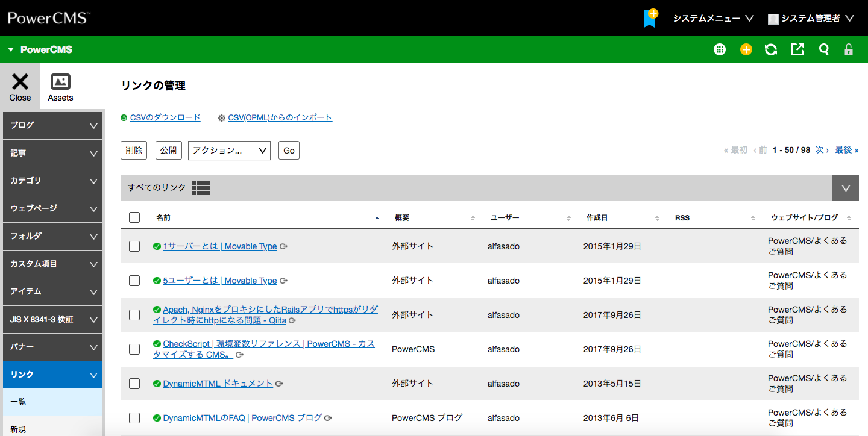
Task: Open the view site external icon
Action: tap(797, 50)
